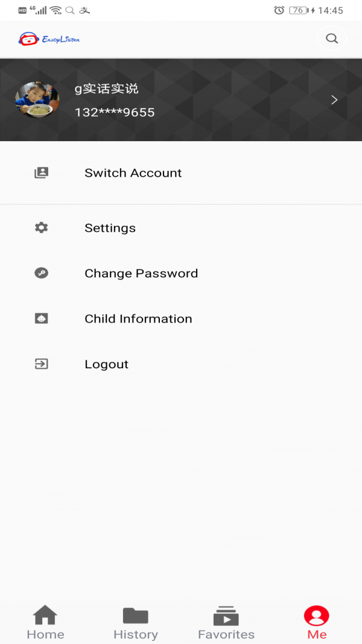The width and height of the screenshot is (362, 644).
Task: Click the Settings gear icon
Action: (41, 228)
